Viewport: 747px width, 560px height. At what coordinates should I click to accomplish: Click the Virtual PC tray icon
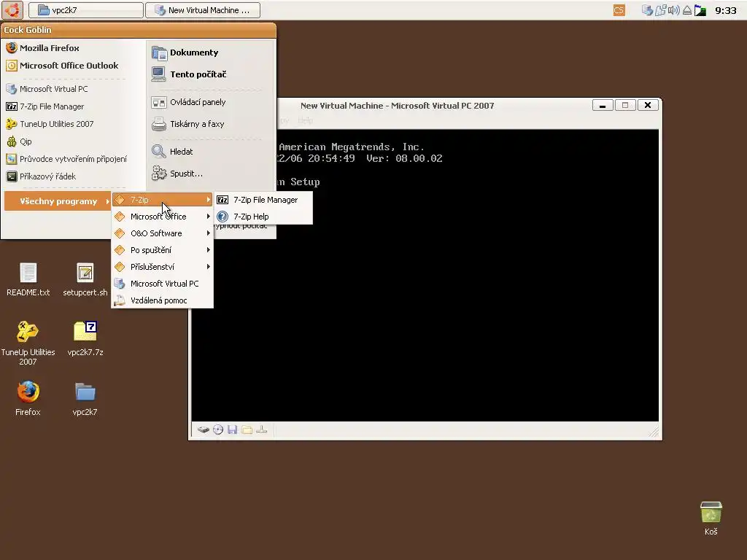pyautogui.click(x=647, y=10)
